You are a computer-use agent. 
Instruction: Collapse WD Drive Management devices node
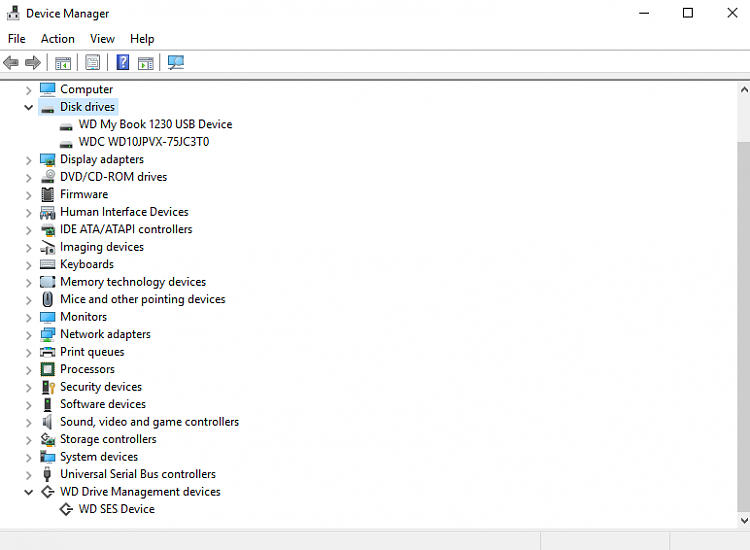coord(28,492)
